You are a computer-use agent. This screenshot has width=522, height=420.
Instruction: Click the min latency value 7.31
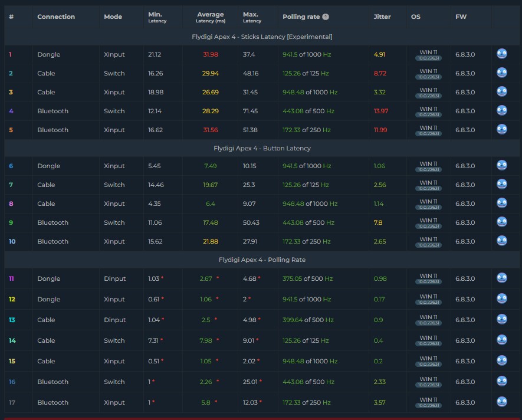coord(153,341)
